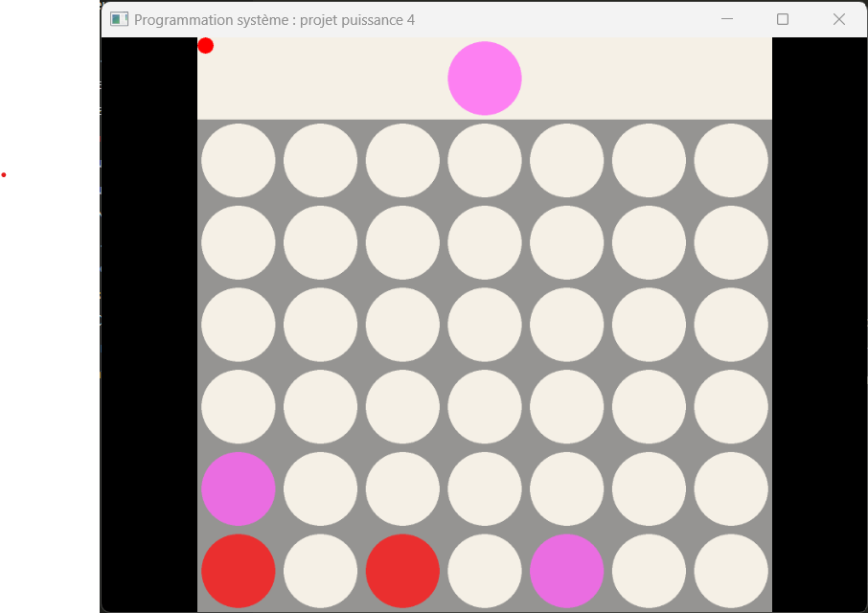Viewport: 868px width, 613px height.
Task: Click the top-row slot under the floating pink token
Action: 485,161
